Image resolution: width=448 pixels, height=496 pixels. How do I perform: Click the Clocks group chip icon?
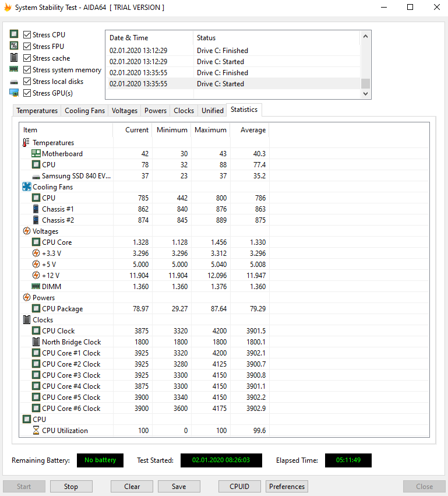pos(27,319)
